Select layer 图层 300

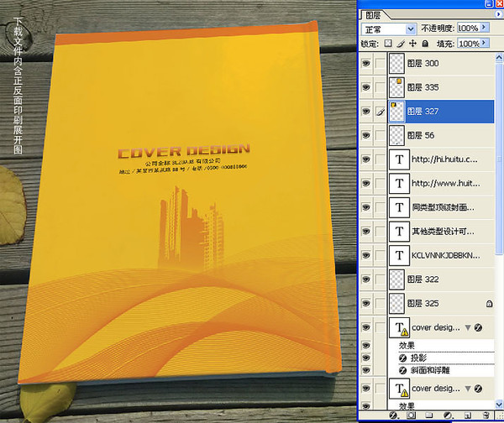[441, 63]
